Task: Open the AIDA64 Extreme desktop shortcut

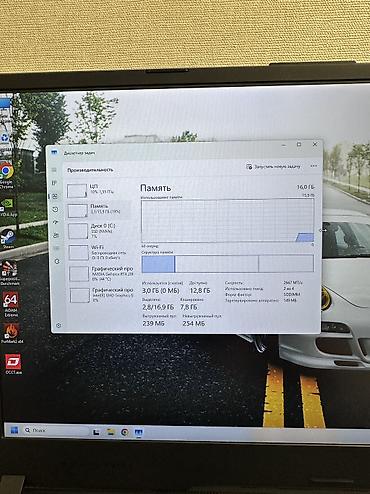Action: pos(11,305)
